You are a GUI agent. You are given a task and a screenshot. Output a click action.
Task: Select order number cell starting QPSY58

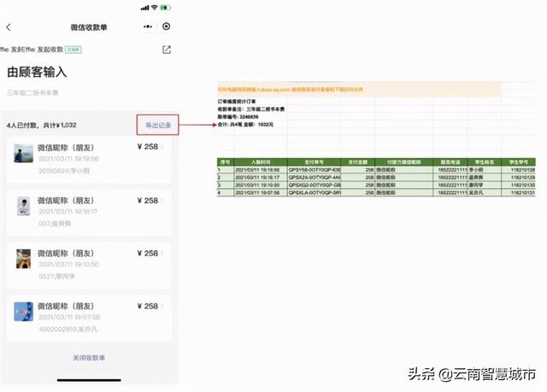point(314,170)
